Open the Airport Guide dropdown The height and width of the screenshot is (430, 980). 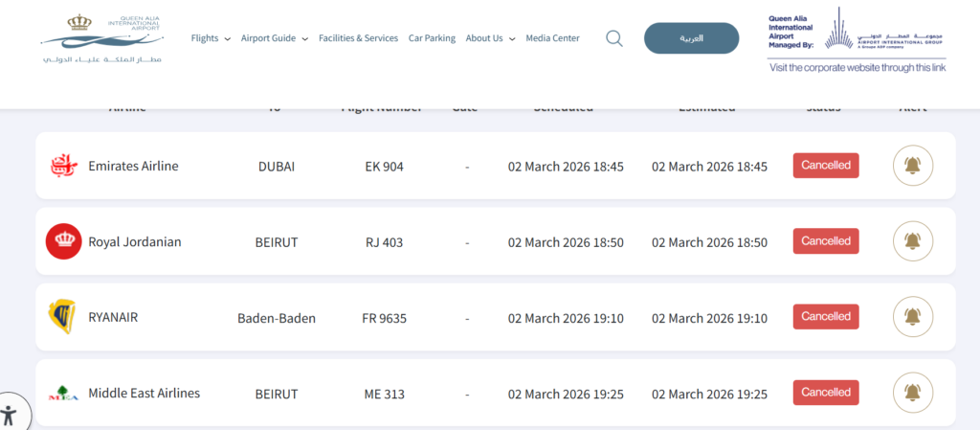274,38
